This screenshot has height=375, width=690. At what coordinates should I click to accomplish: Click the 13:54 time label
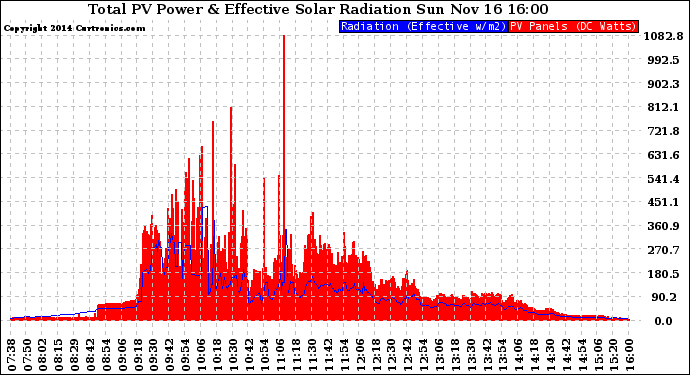503,355
